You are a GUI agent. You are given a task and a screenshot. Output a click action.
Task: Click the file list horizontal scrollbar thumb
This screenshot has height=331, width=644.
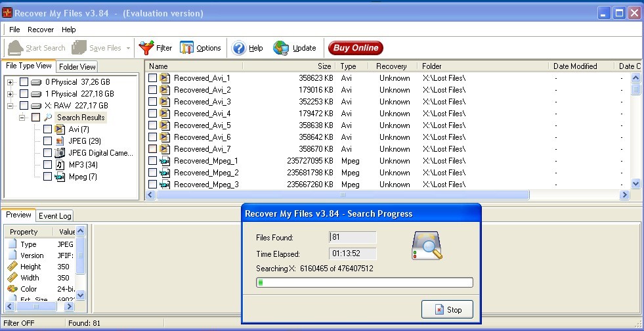point(343,194)
